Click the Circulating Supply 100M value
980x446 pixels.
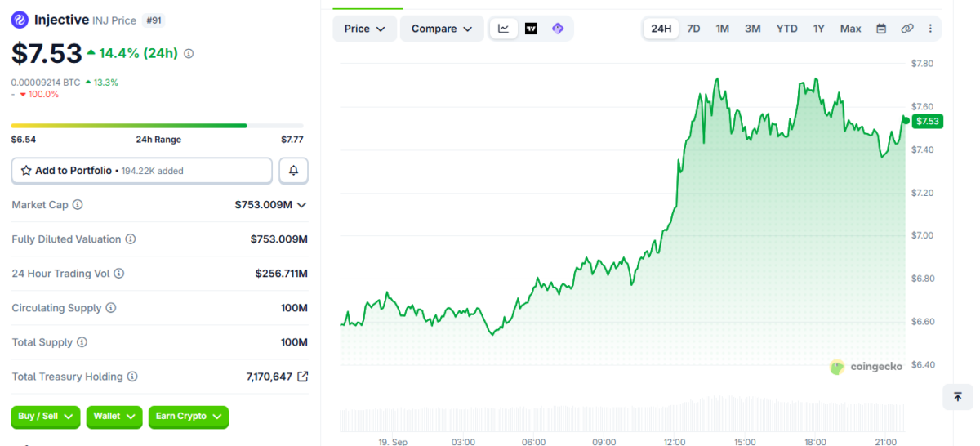pyautogui.click(x=294, y=308)
